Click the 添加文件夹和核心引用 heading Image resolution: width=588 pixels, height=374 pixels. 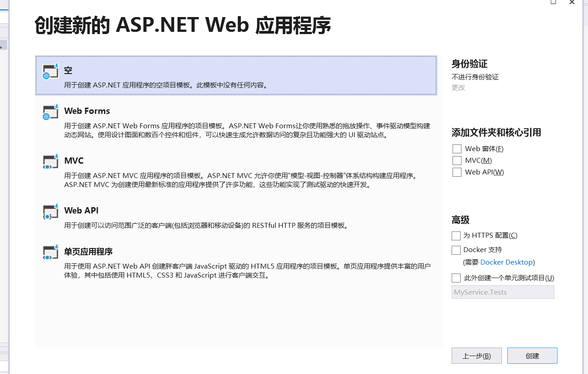point(497,132)
